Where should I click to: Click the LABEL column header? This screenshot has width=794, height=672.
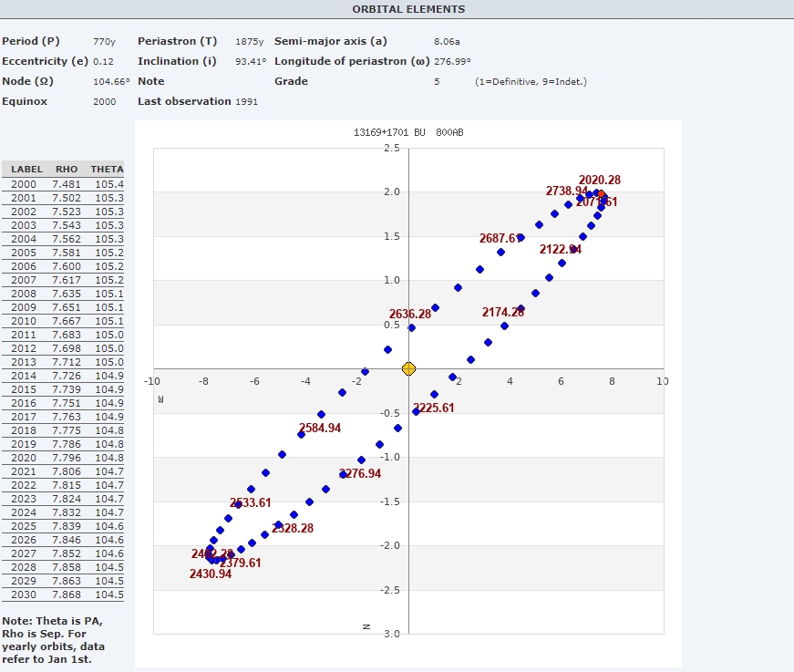[x=27, y=170]
